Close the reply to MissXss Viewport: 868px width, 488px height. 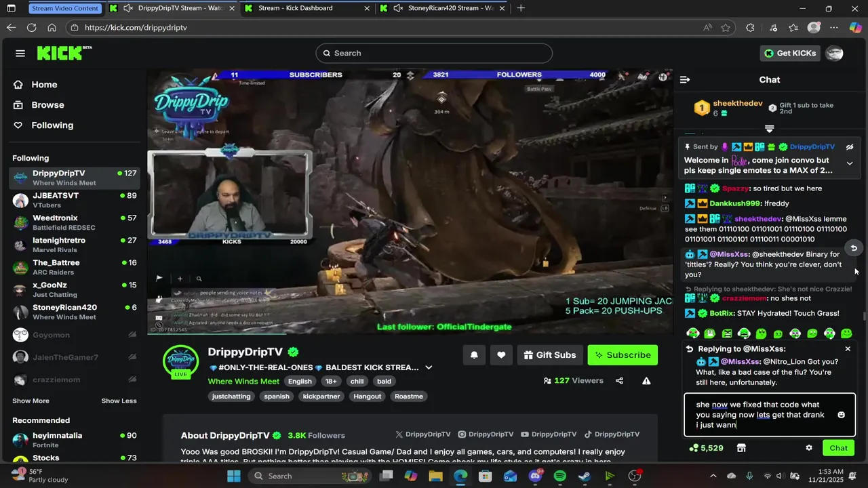848,349
